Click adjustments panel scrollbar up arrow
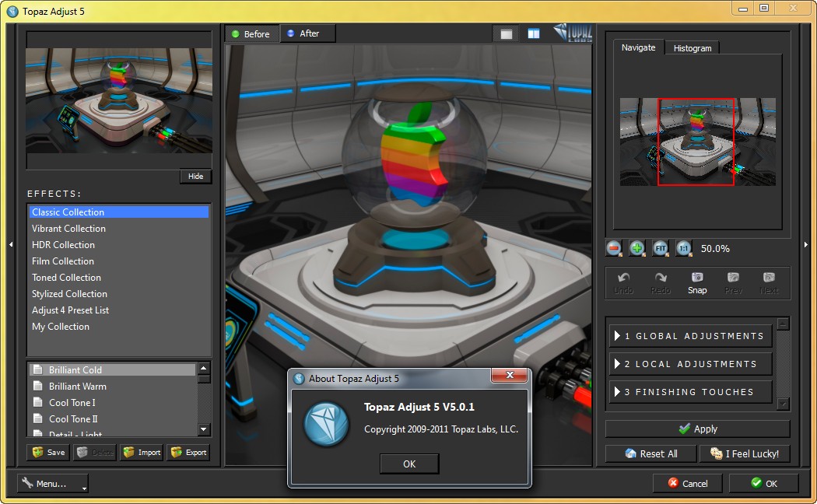 click(783, 324)
